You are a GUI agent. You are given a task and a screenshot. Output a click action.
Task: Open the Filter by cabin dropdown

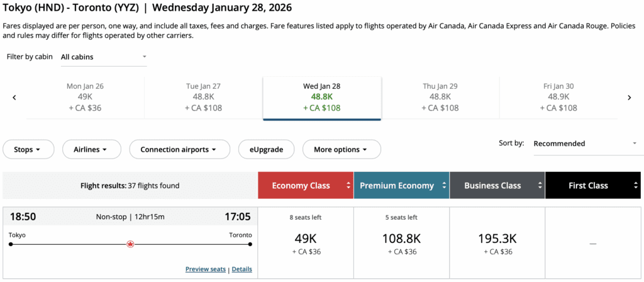[x=104, y=57]
